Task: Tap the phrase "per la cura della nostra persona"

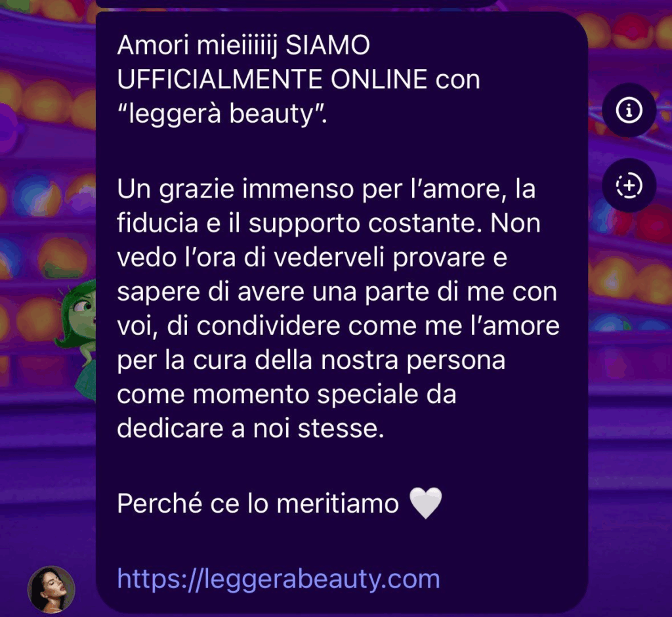Action: (x=311, y=360)
